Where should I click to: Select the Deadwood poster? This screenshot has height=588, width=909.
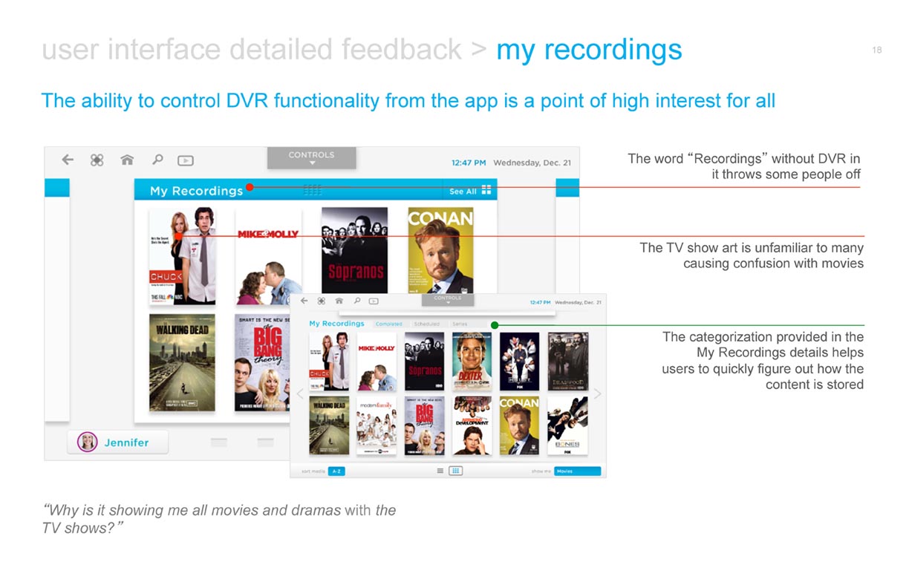(x=567, y=362)
